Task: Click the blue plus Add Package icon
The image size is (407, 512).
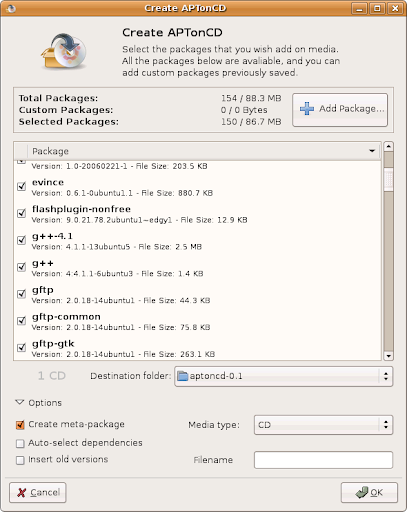Action: click(307, 109)
